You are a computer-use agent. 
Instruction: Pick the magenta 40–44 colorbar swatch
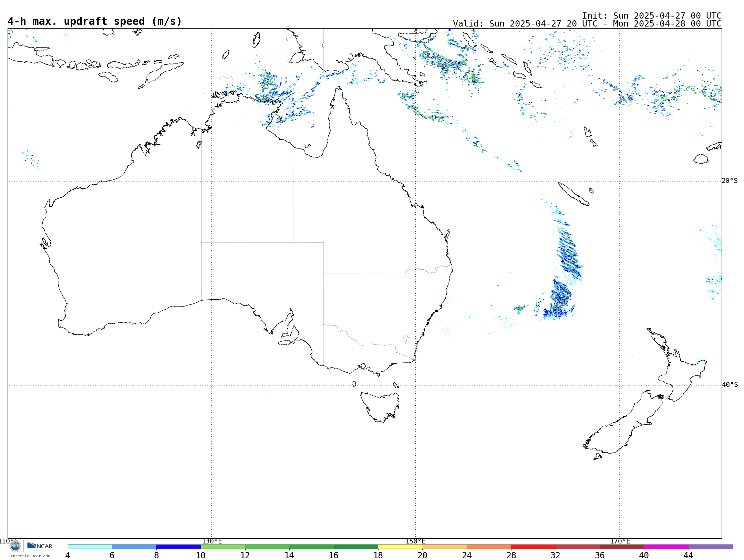(666, 547)
